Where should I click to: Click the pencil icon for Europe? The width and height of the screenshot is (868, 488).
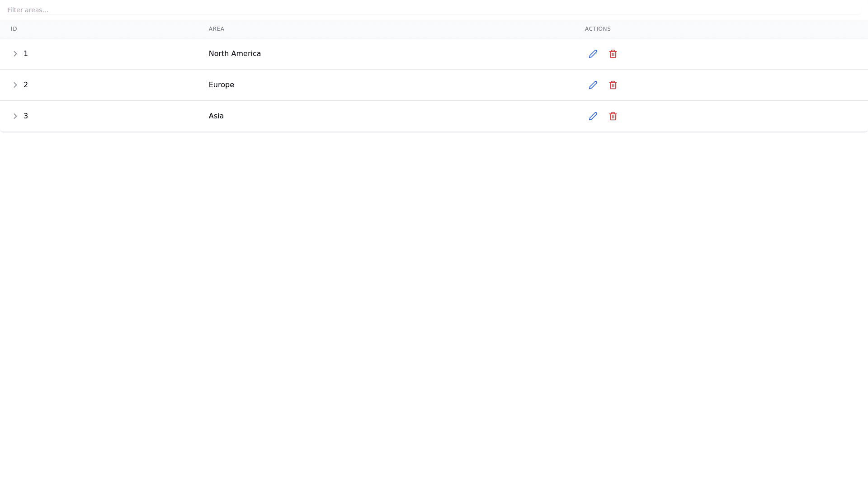coord(593,85)
